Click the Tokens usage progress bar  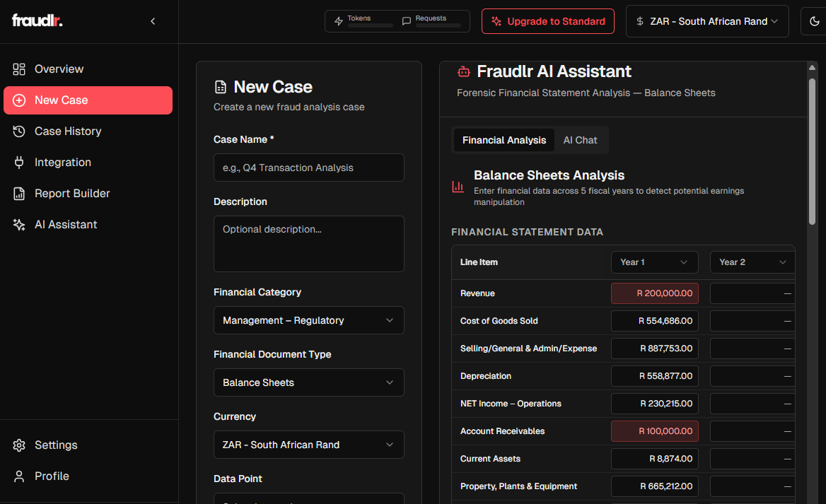tap(370, 25)
